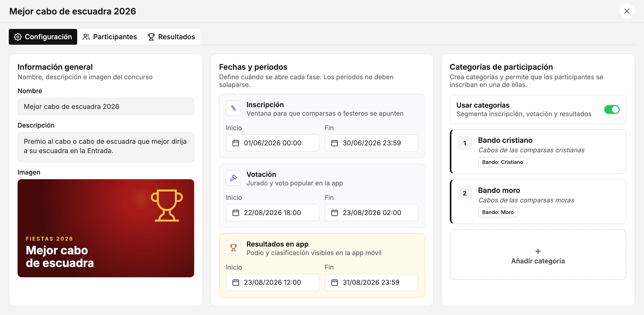Click the Bando: Moro tag
This screenshot has width=644, height=315.
tap(498, 212)
